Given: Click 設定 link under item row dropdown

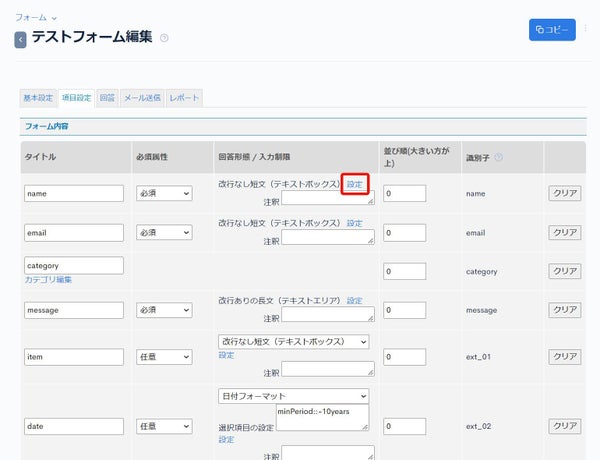Looking at the screenshot, I should pos(226,355).
